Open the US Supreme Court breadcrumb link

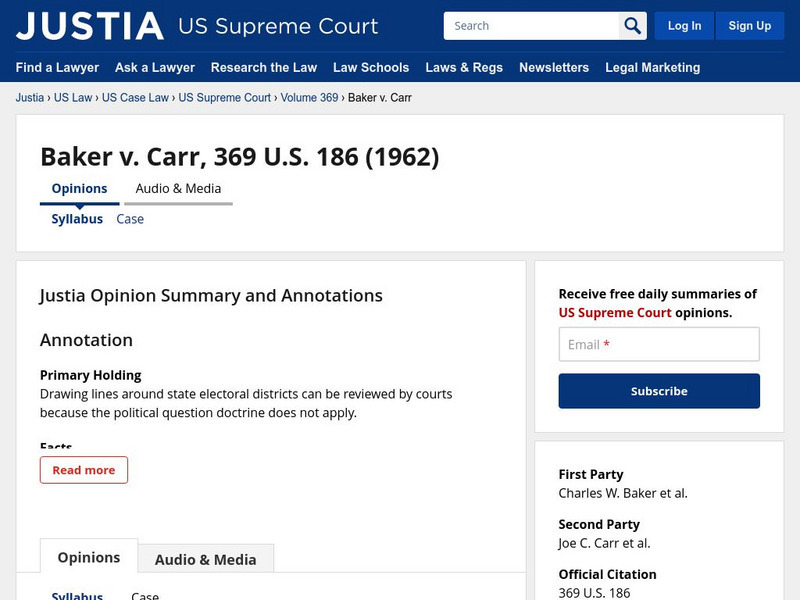[226, 98]
